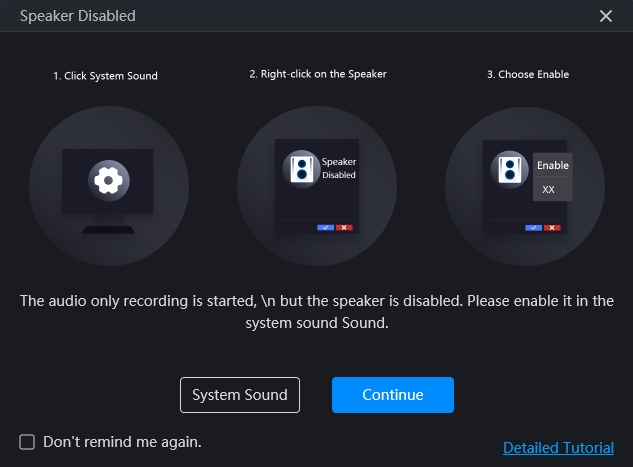Close the Speaker Disabled dialog
Image resolution: width=633 pixels, height=467 pixels.
click(x=606, y=16)
